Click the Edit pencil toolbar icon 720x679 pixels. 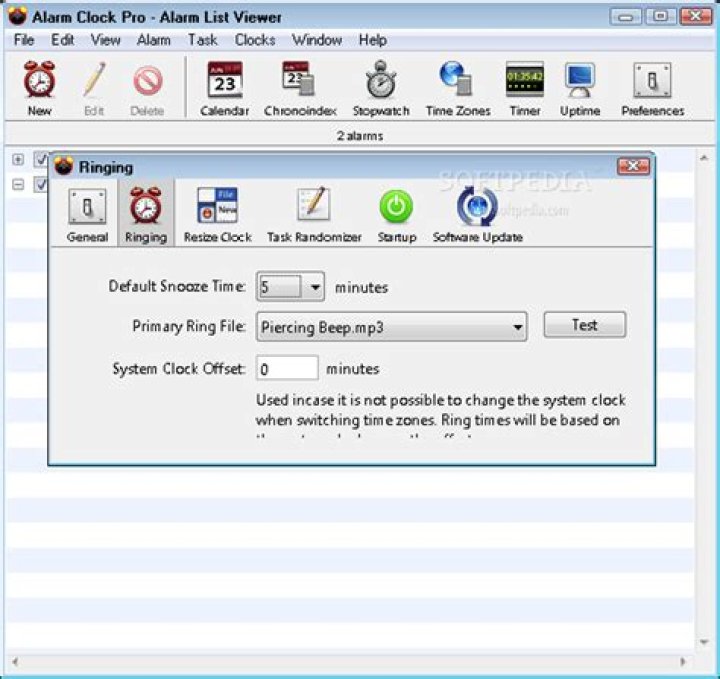[94, 88]
